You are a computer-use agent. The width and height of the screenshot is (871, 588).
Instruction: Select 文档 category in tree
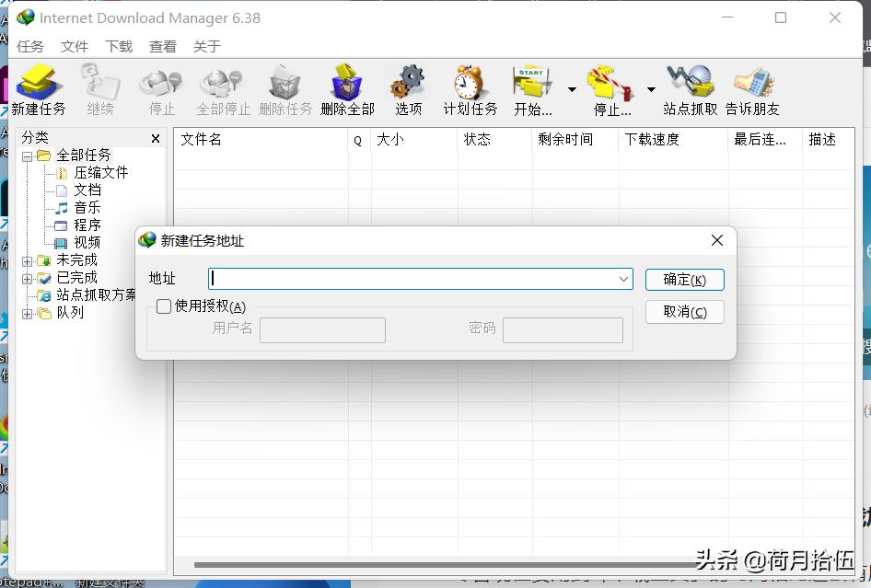point(87,190)
